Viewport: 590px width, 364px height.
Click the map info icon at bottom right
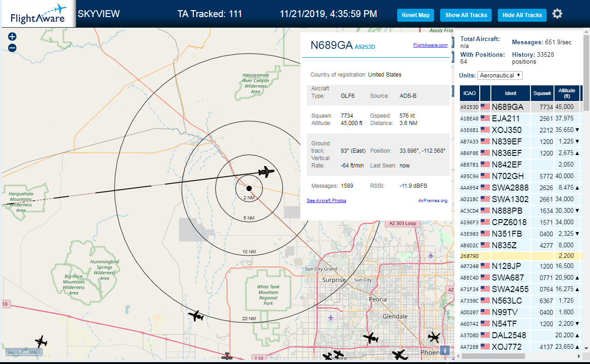pyautogui.click(x=445, y=350)
